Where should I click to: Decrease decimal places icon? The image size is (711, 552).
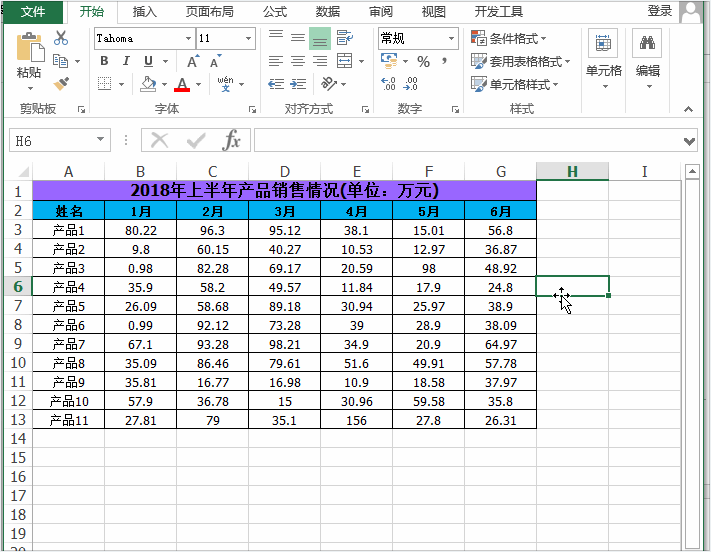pyautogui.click(x=410, y=84)
